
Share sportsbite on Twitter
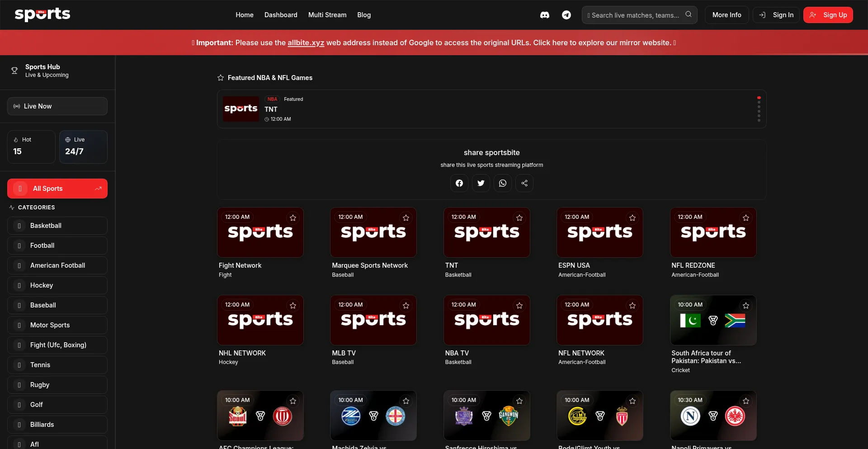[481, 183]
